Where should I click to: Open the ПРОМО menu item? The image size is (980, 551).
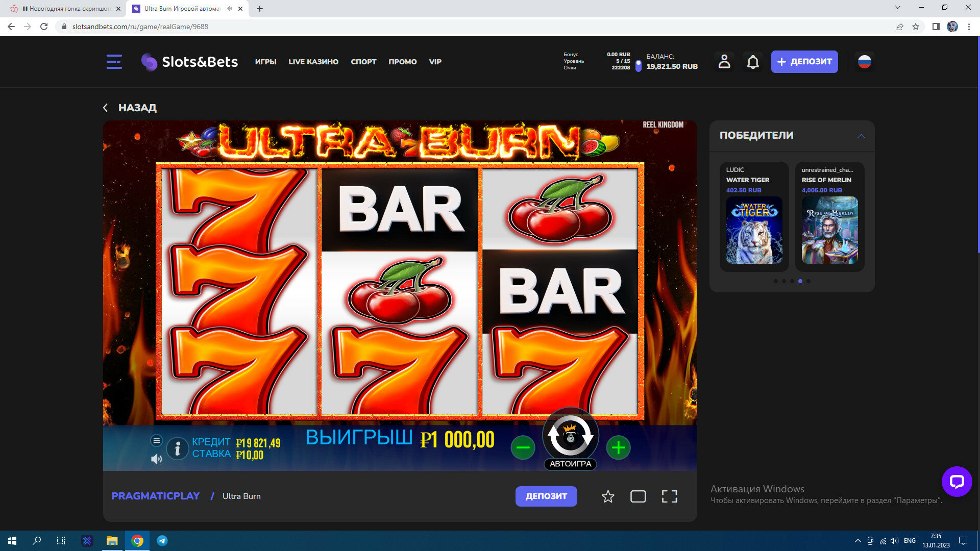(402, 62)
